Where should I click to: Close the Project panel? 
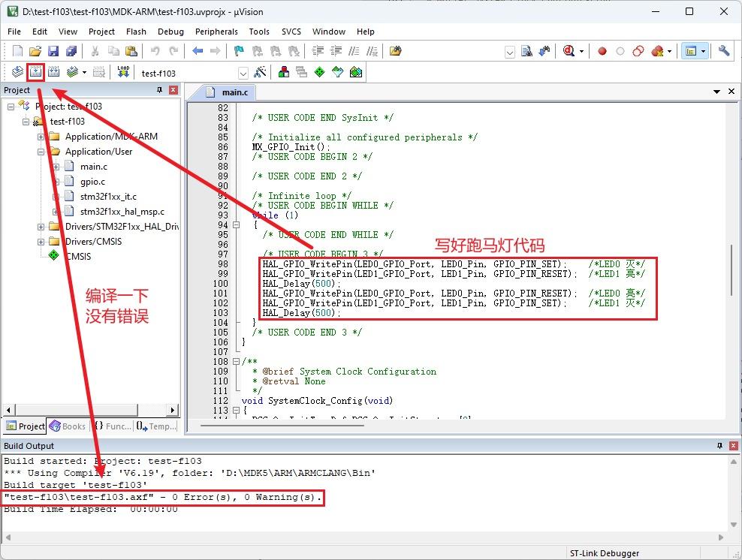173,90
